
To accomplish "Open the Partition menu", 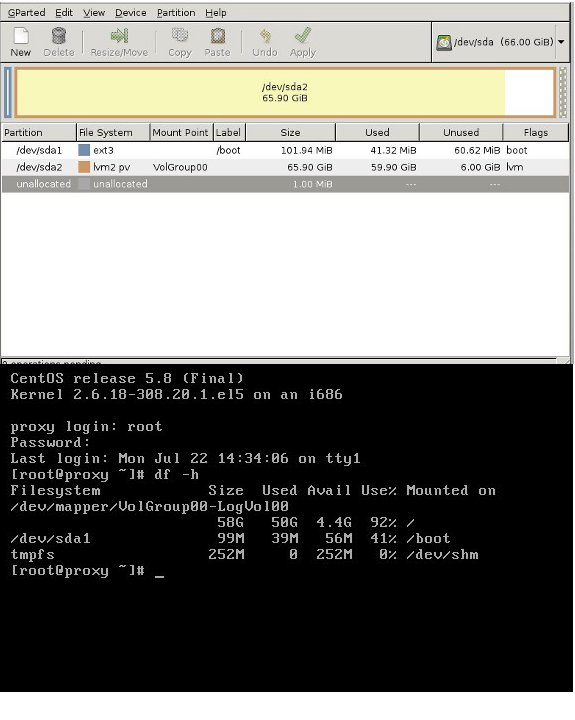I will click(176, 13).
